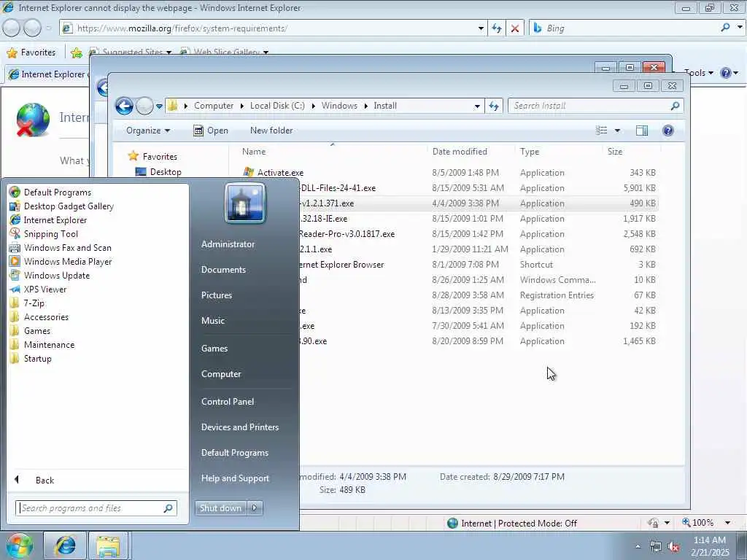Change the view with the views icon
The image size is (747, 560).
click(601, 131)
